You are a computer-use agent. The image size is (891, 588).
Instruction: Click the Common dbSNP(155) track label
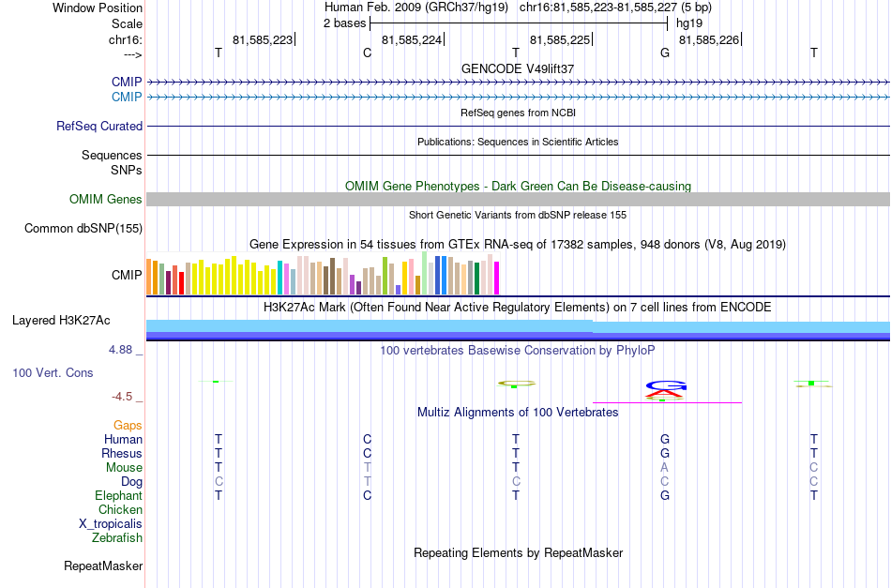tap(83, 229)
